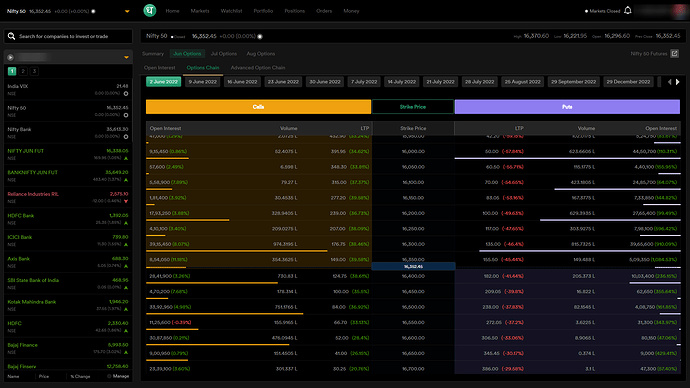
Task: Switch to watchlist page 2
Action: tap(23, 71)
